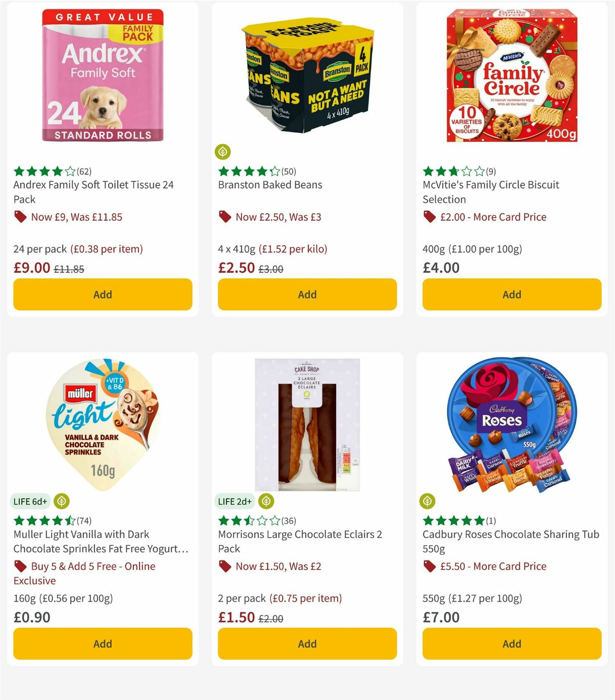Click the red offer tag icon on Andrex deal
Image resolution: width=615 pixels, height=700 pixels.
[x=20, y=217]
